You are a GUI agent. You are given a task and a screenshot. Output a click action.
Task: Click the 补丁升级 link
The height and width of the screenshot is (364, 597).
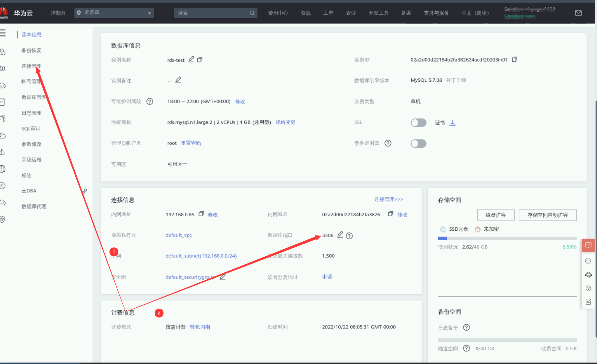(x=456, y=80)
